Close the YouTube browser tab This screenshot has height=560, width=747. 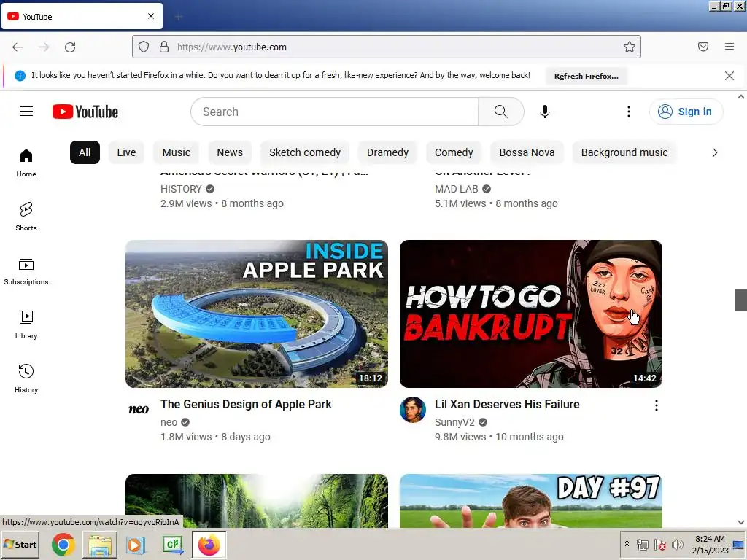tap(151, 16)
